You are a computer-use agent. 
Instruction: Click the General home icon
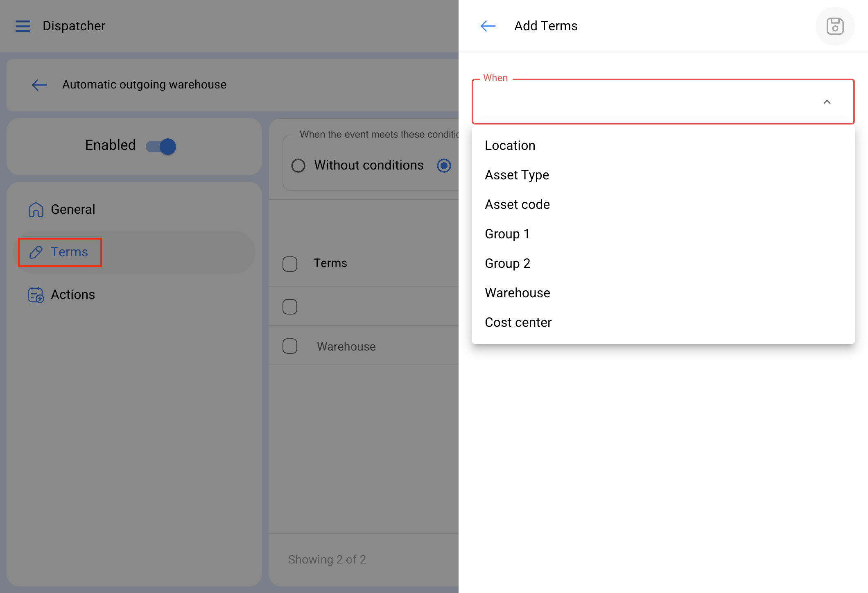[36, 210]
